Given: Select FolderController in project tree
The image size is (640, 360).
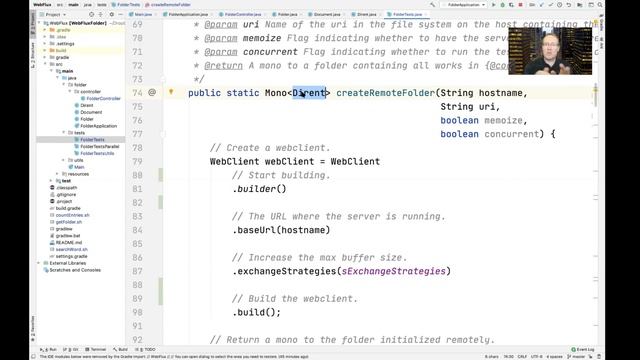Looking at the screenshot, I should 103,98.
